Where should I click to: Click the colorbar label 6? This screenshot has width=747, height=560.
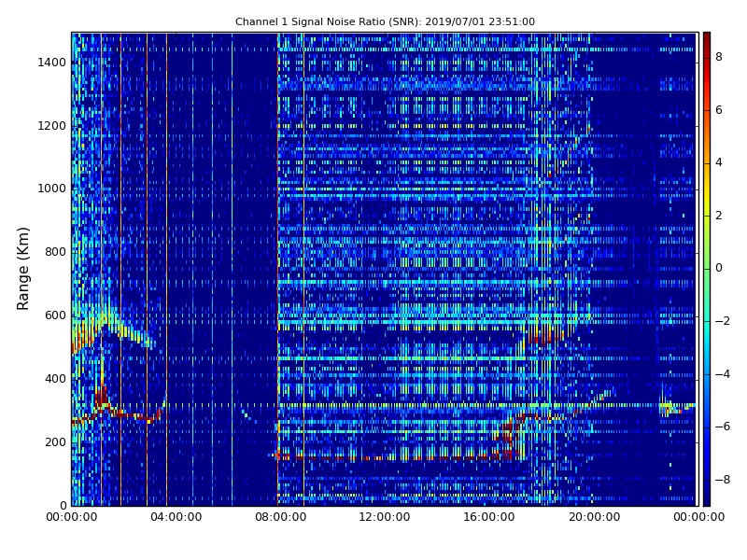click(x=719, y=110)
